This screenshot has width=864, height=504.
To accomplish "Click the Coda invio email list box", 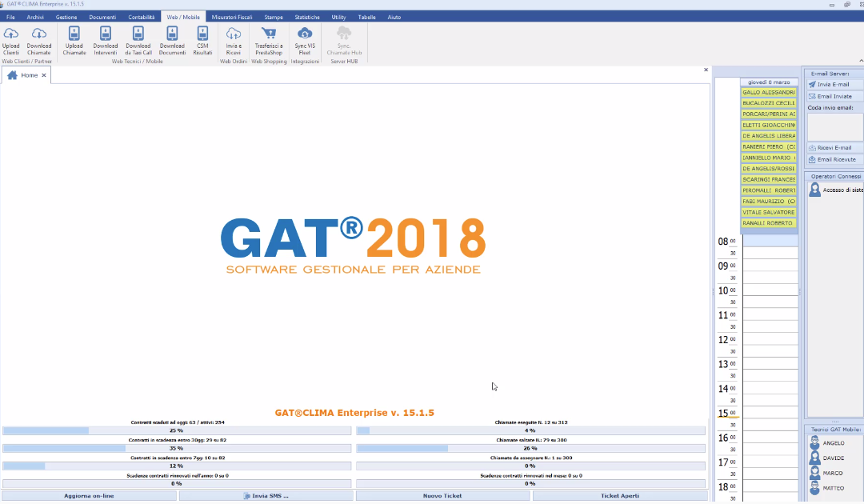I will tap(834, 126).
